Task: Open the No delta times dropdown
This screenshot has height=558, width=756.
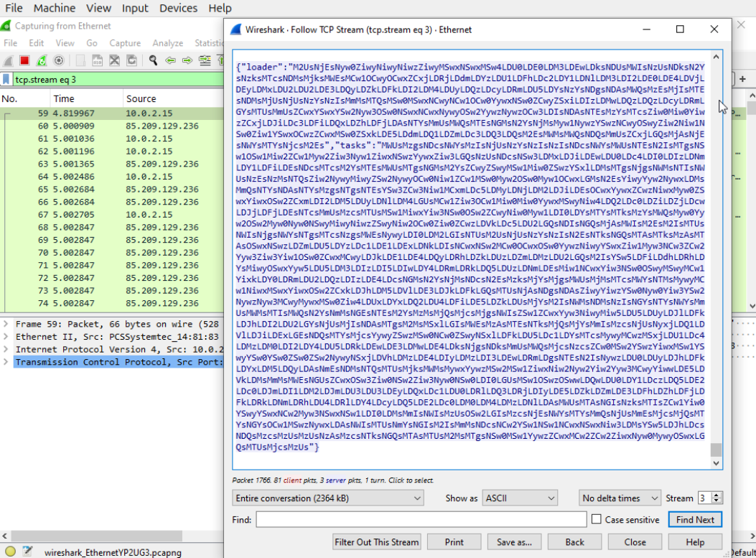Action: tap(620, 498)
